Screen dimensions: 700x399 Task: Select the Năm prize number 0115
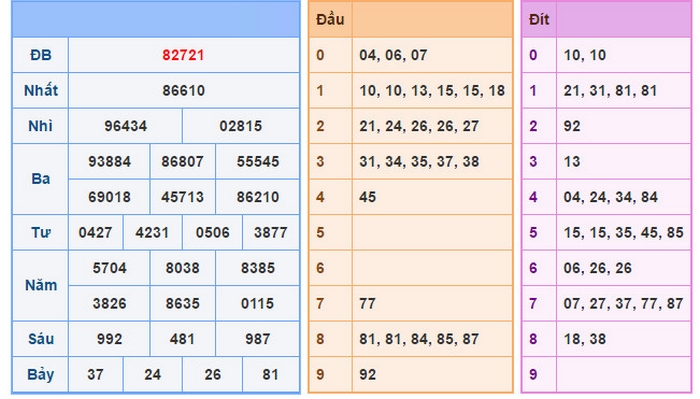(258, 303)
